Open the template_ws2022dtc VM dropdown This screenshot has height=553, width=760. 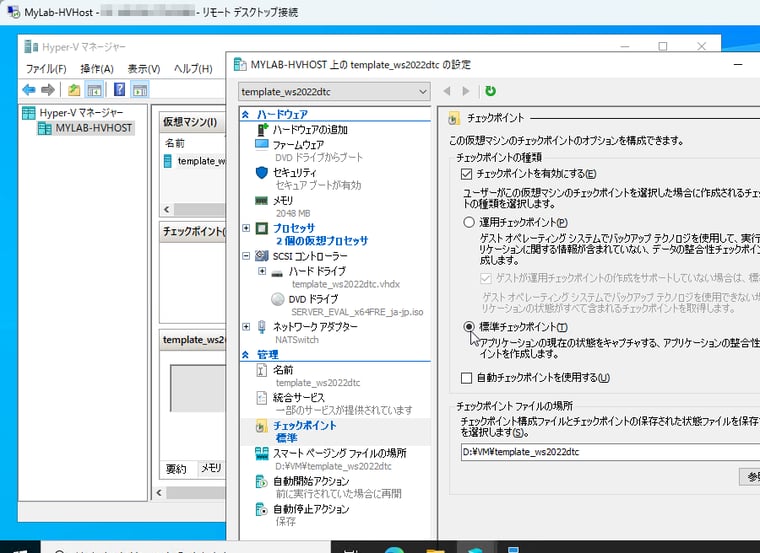tap(334, 92)
